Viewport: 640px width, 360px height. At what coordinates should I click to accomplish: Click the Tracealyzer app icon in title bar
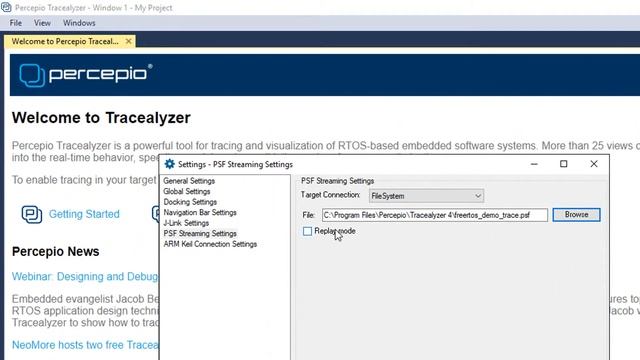click(6, 7)
